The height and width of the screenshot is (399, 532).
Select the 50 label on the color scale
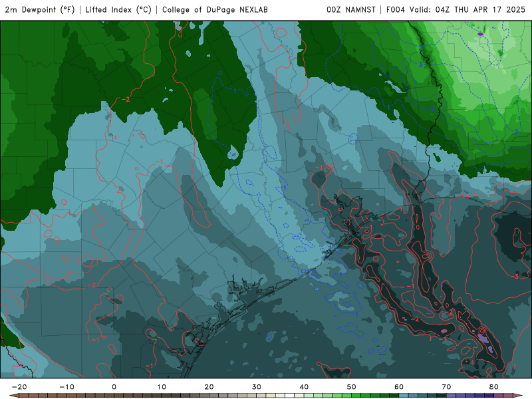352,387
